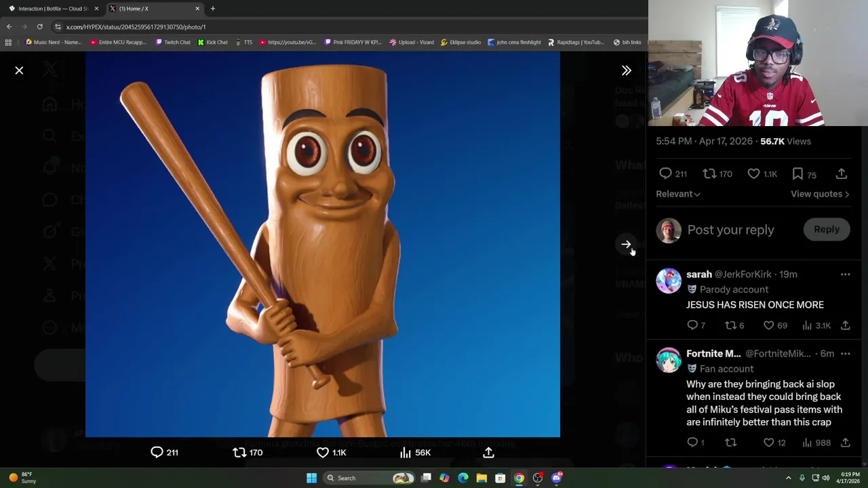Open File Explorer from taskbar

pos(481,478)
